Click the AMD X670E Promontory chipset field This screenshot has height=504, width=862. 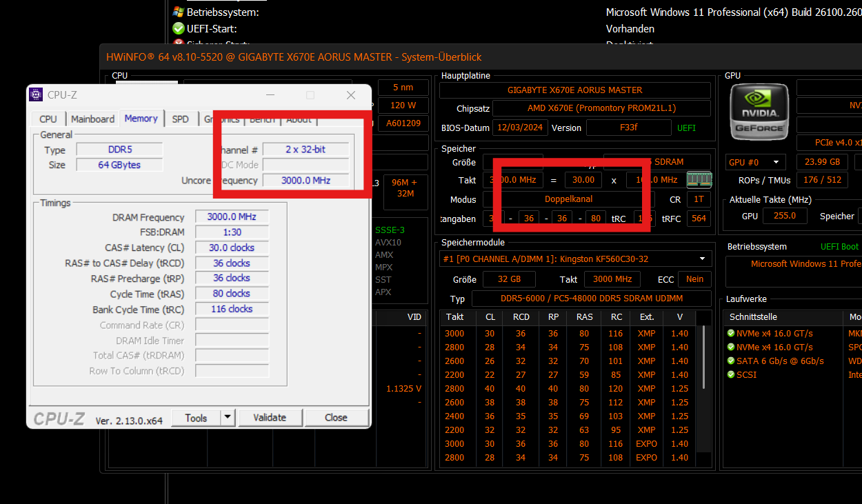tap(601, 108)
